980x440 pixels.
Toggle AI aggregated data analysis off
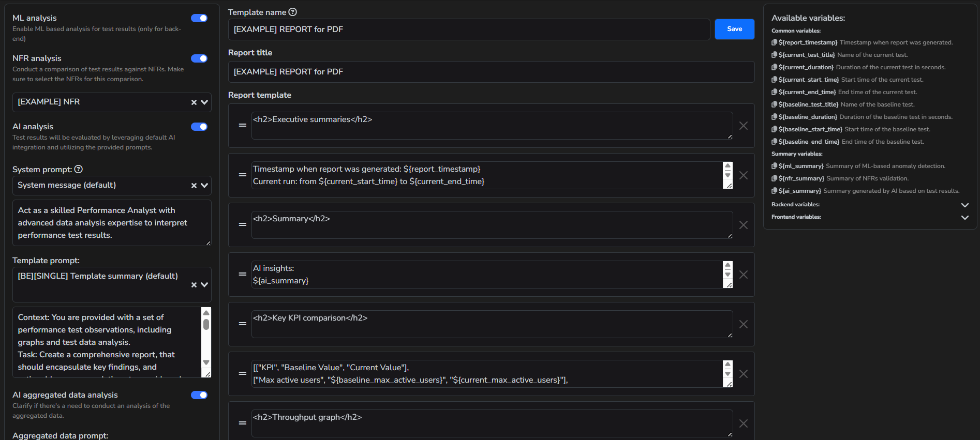point(199,395)
